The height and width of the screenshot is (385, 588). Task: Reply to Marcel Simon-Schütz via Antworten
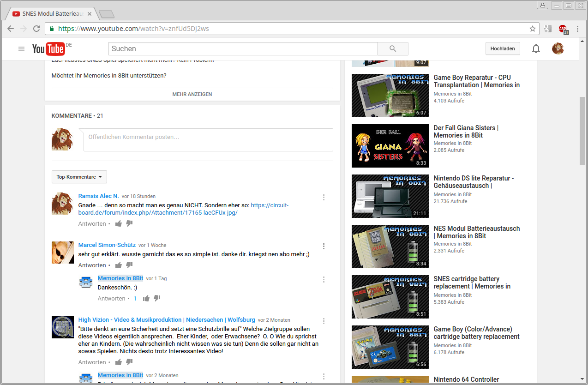pos(92,265)
